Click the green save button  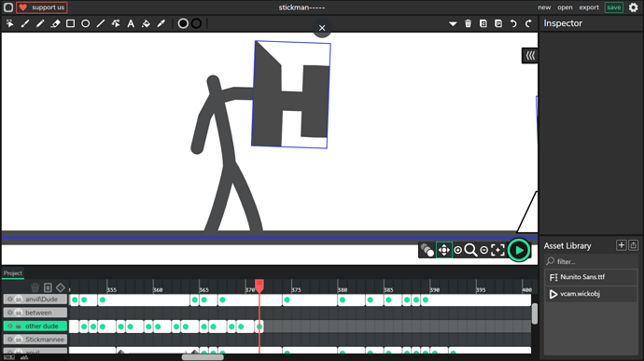point(613,7)
